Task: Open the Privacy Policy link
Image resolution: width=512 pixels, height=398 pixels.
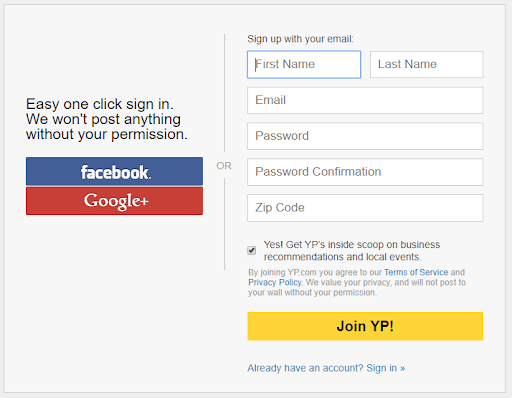Action: click(x=275, y=282)
